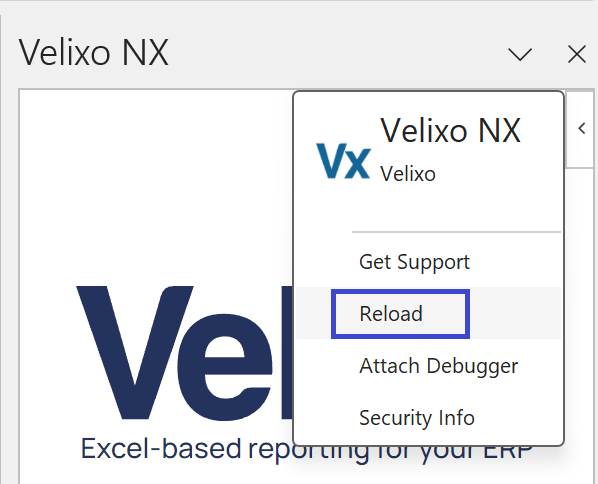Viewport: 598px width, 484px height.
Task: Click the blue Vx logo icon
Action: click(x=343, y=161)
